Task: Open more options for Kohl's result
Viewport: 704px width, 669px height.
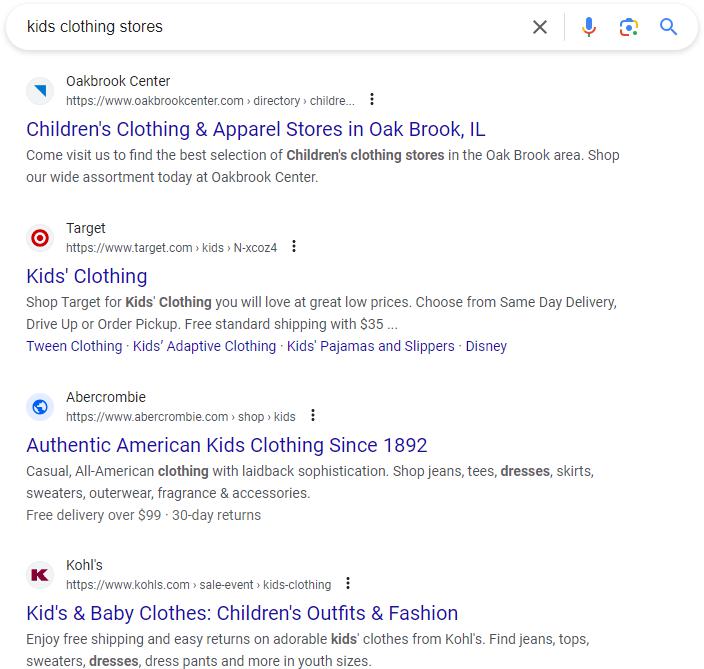Action: pos(348,584)
